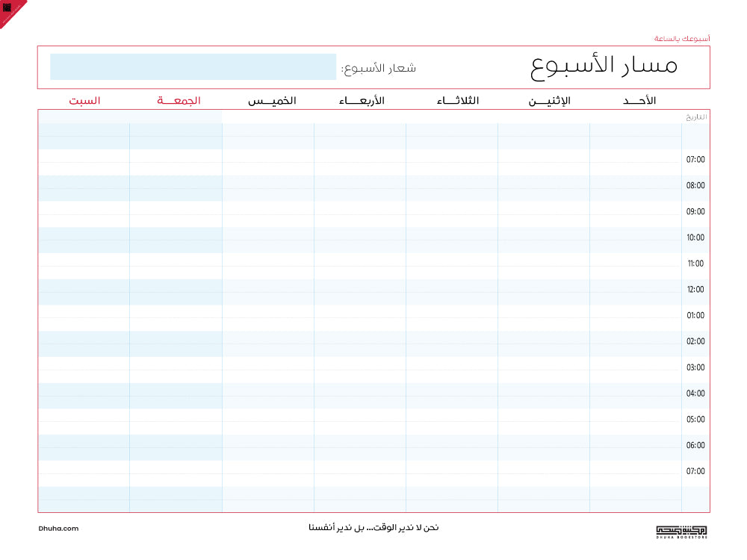Click the 08:00 time label
The width and height of the screenshot is (747, 560).
[x=695, y=185]
